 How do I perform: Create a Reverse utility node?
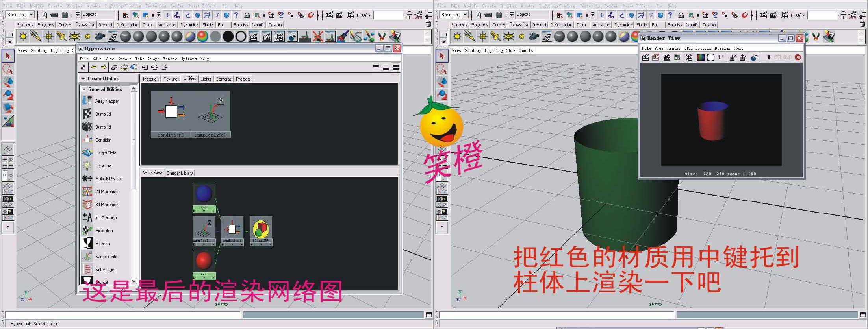click(x=96, y=244)
